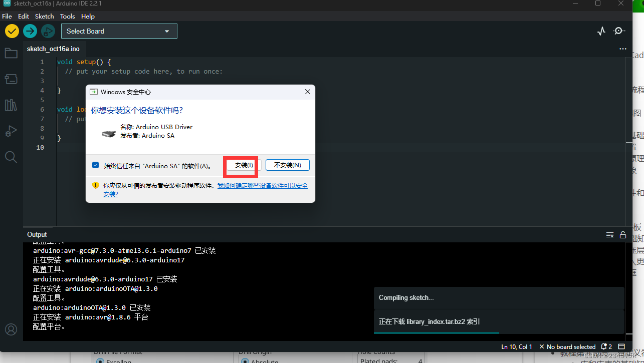Click the 不安装(N) don't install button
This screenshot has height=363, width=644.
tap(288, 165)
